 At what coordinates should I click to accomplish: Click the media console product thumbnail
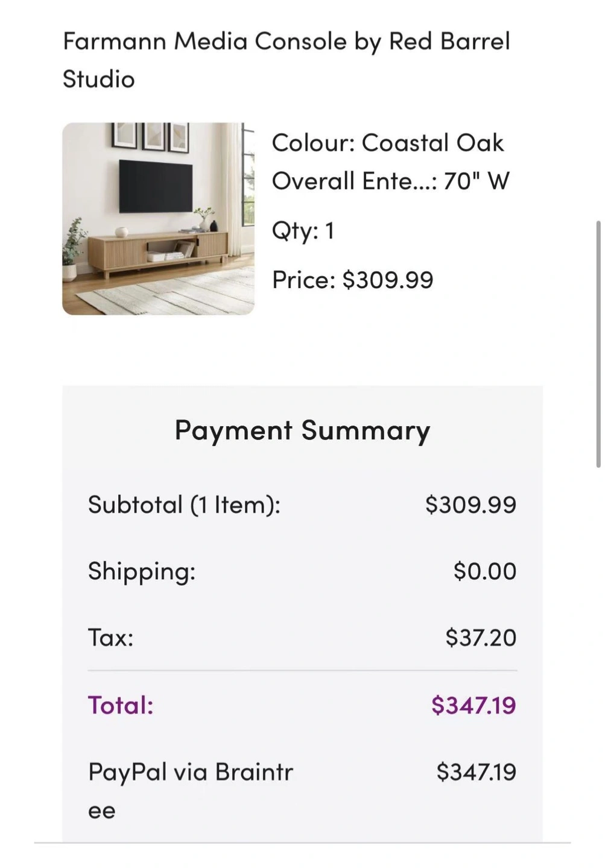(x=158, y=218)
